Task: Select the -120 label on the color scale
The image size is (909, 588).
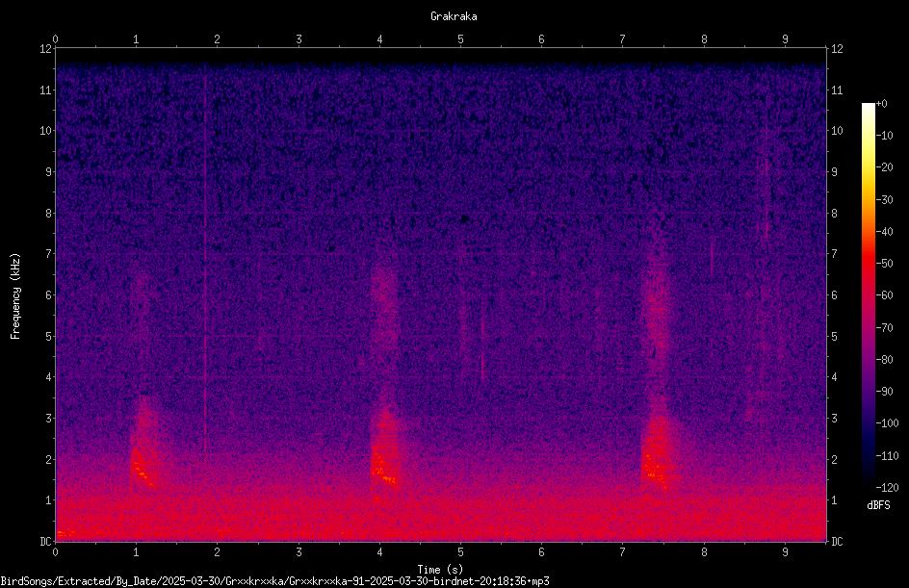Action: [x=887, y=488]
